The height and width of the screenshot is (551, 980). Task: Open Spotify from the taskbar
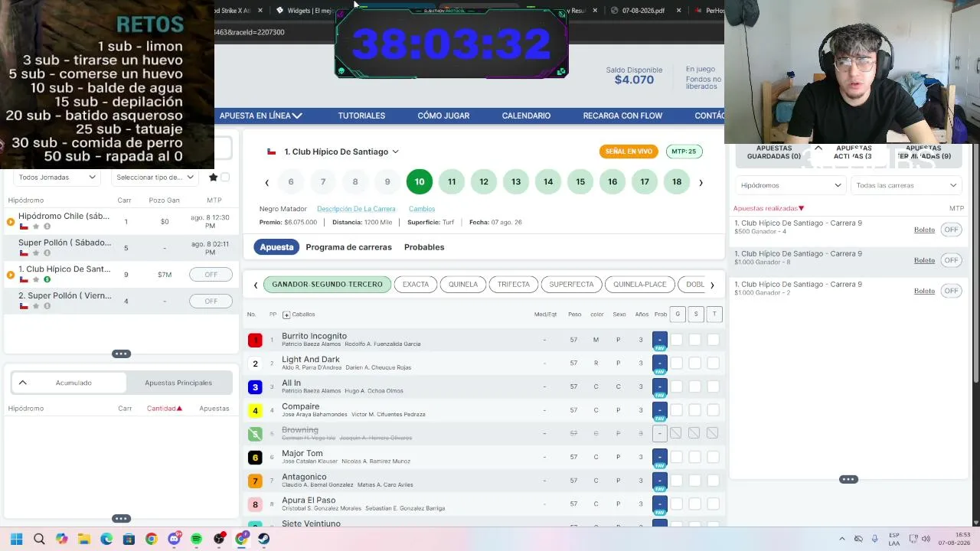[197, 539]
